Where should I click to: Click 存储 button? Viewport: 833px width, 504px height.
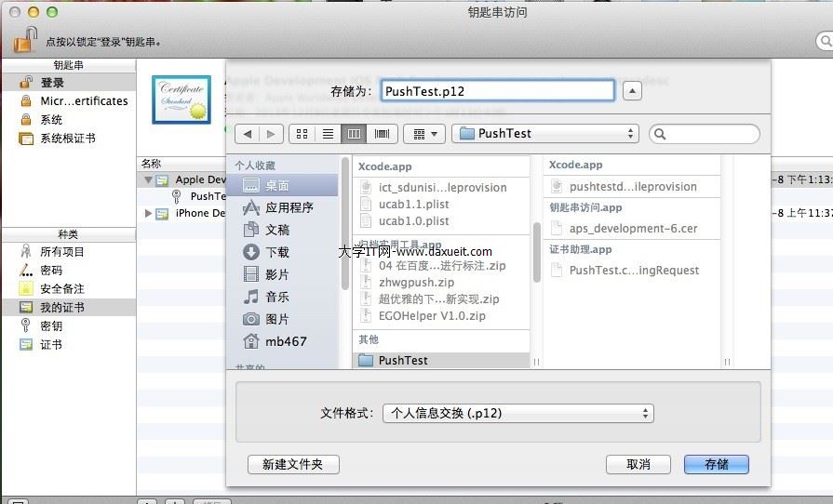click(716, 464)
